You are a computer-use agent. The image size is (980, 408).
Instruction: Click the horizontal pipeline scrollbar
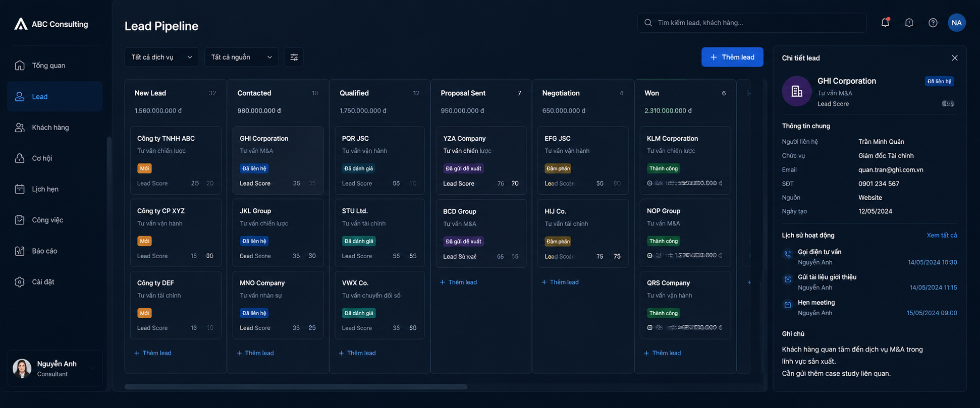click(x=296, y=387)
